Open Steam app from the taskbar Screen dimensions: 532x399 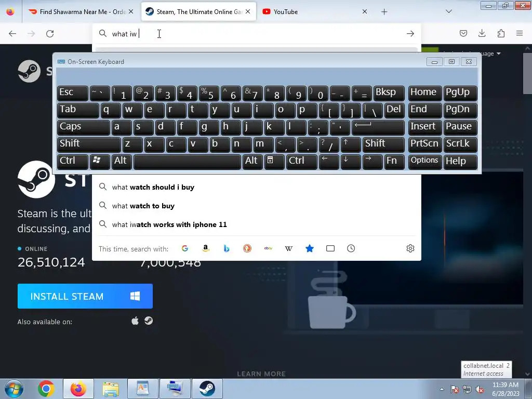coord(207,389)
